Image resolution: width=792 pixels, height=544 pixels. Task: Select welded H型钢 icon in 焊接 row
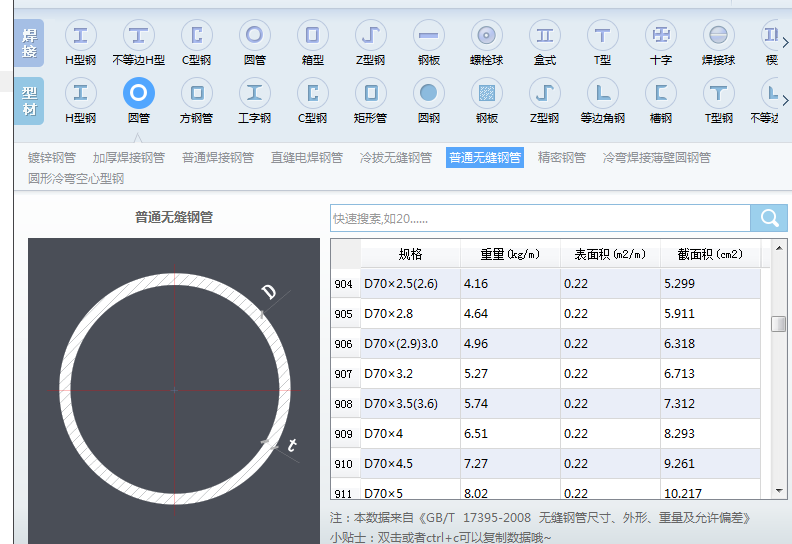point(80,35)
